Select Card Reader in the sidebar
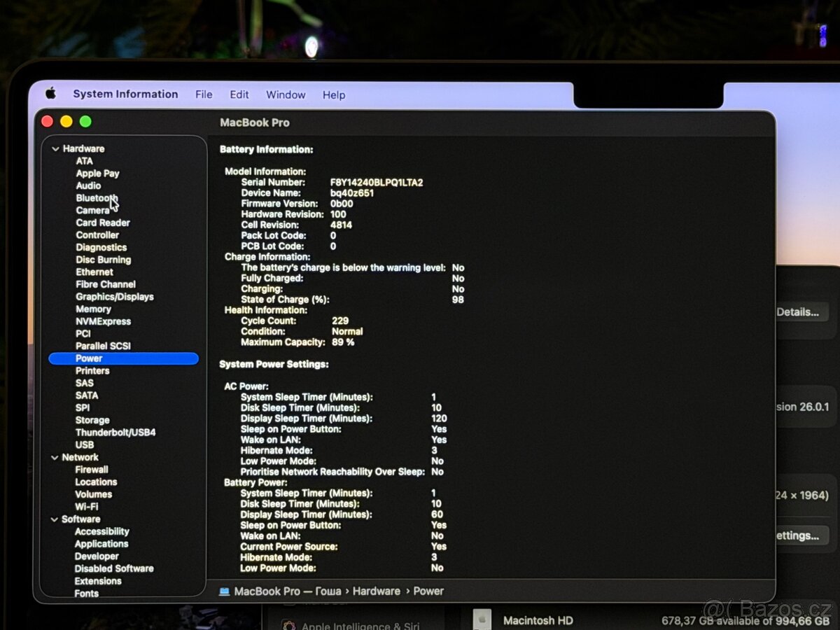Image resolution: width=840 pixels, height=630 pixels. coord(103,223)
